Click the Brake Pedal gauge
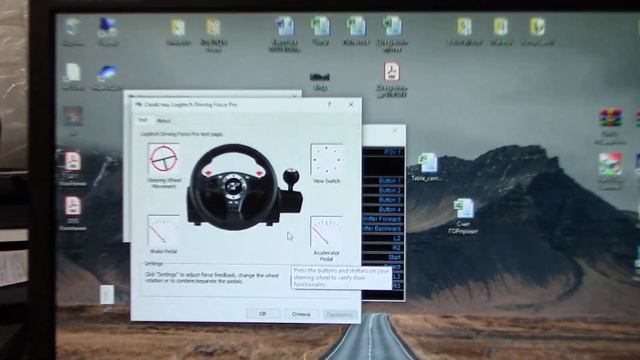Screen dimensions: 640x360 tap(163, 231)
